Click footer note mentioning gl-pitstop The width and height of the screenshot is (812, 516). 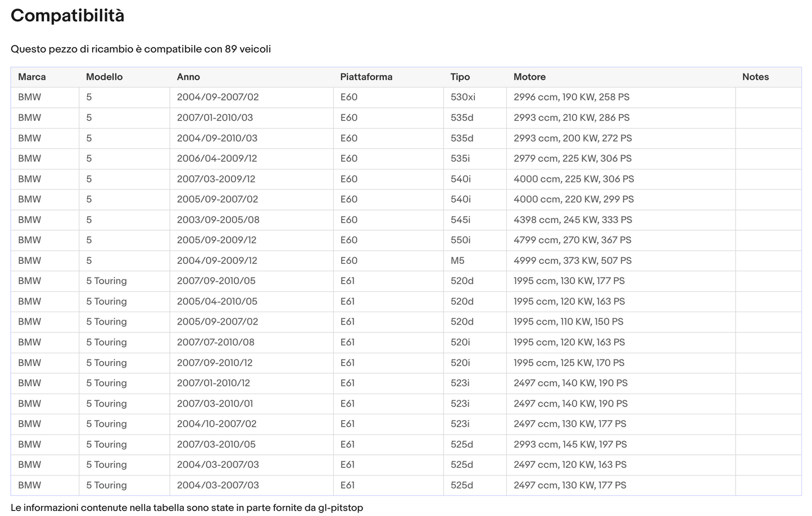[187, 508]
